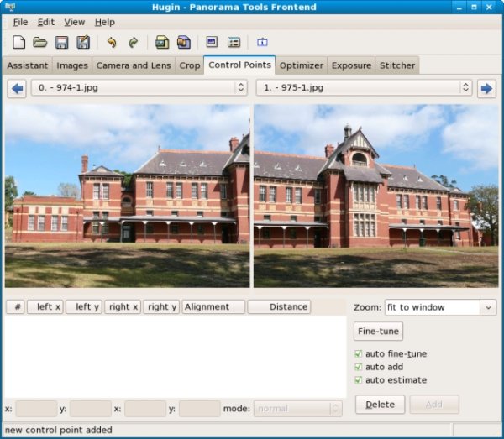This screenshot has width=504, height=439.
Task: Click the Alignment column header
Action: pyautogui.click(x=213, y=307)
